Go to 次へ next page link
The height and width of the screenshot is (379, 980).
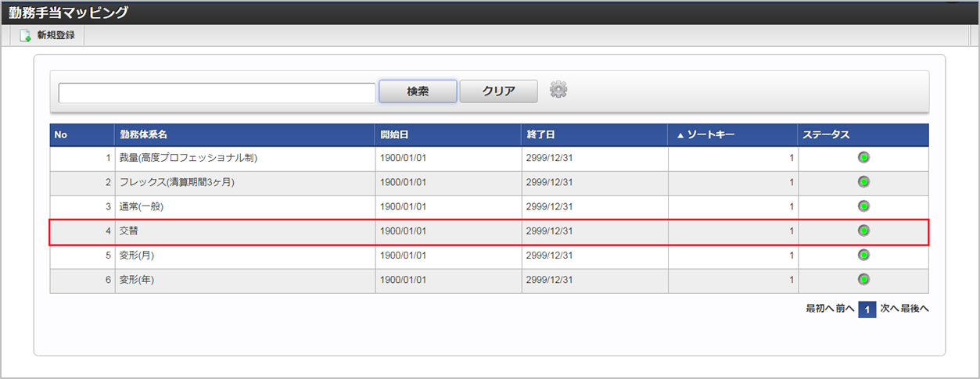[889, 309]
